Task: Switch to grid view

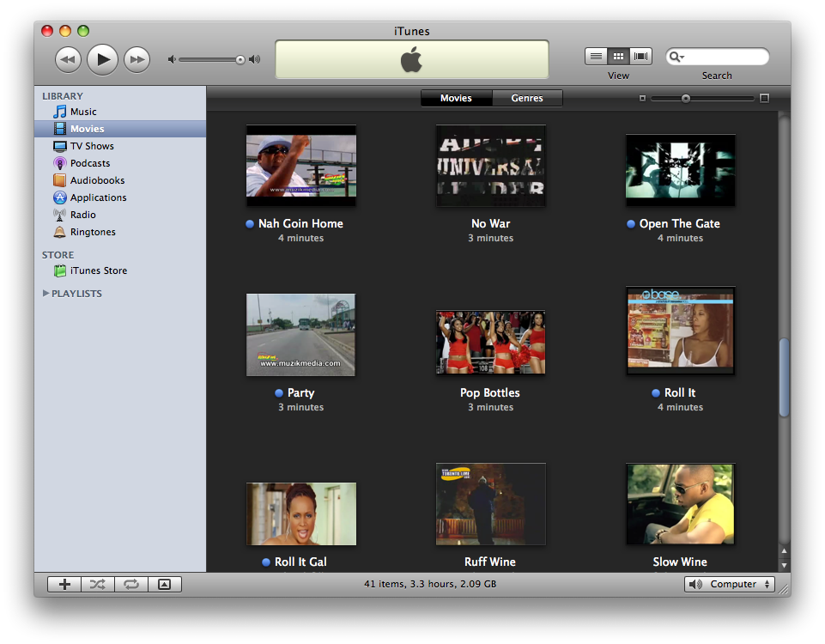Action: coord(618,57)
